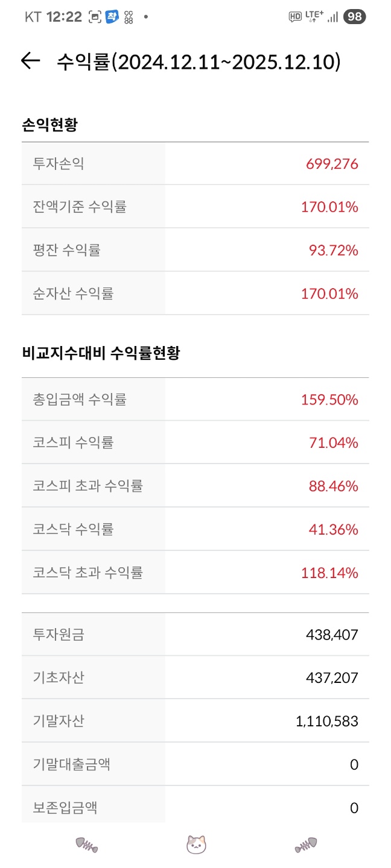Tap the 손익현황 section heading
Image resolution: width=391 pixels, height=868 pixels.
[49, 125]
